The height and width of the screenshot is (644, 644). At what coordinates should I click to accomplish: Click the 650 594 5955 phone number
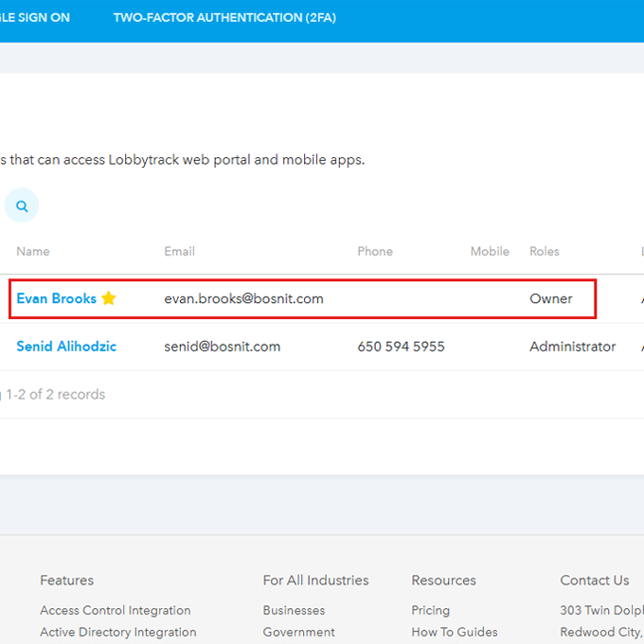(x=401, y=347)
